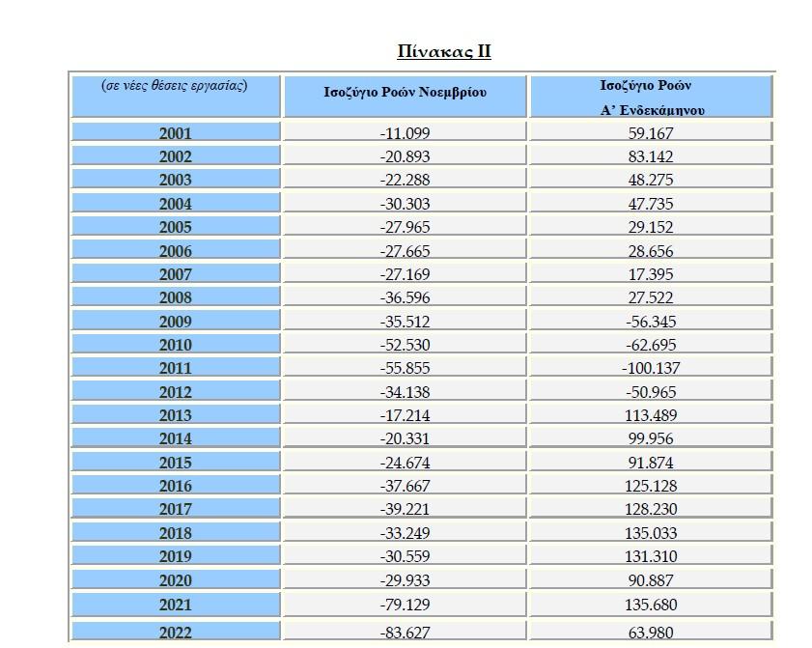Select the 2018 year cell
The image size is (812, 648).
[x=176, y=531]
